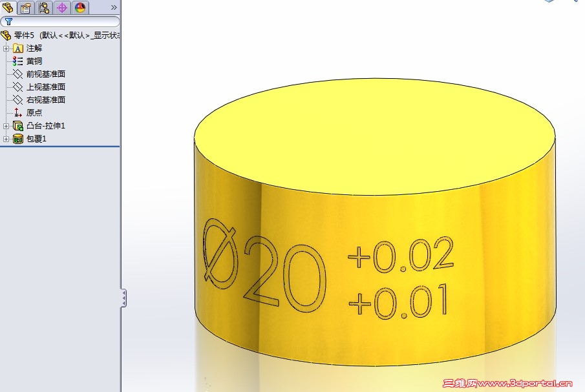Expand more manager tabs with double chevron
This screenshot has height=392, width=585.
(x=114, y=8)
